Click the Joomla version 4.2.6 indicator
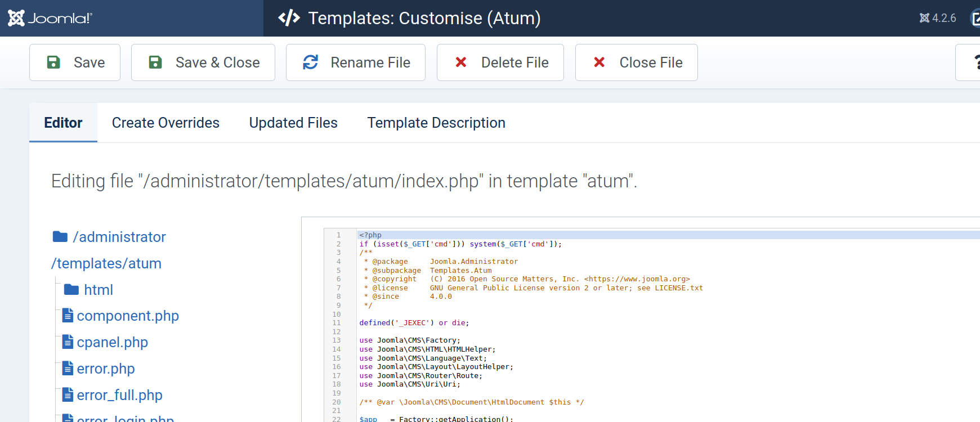Screen dimensions: 980x422 pyautogui.click(x=938, y=18)
